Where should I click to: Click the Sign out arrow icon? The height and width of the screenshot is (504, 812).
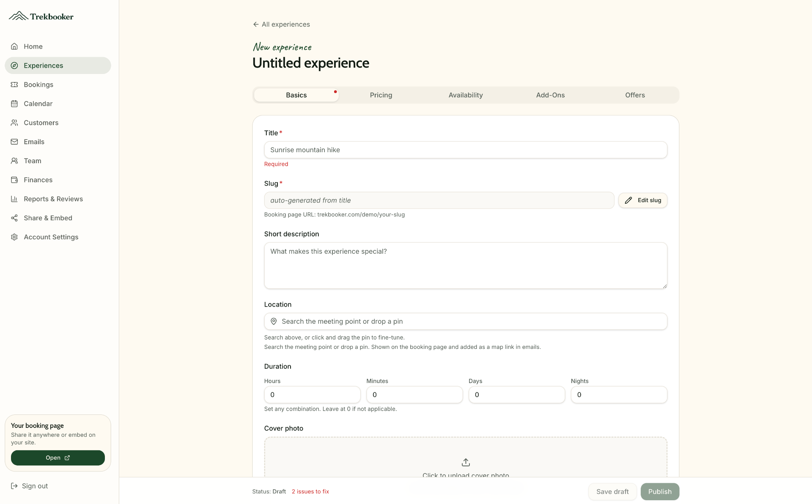tap(14, 486)
